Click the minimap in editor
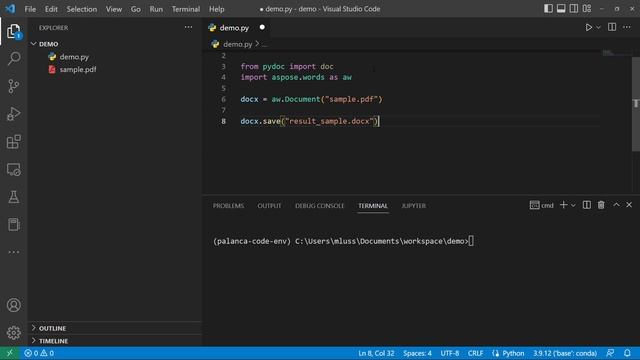This screenshot has width=640, height=360. click(616, 52)
